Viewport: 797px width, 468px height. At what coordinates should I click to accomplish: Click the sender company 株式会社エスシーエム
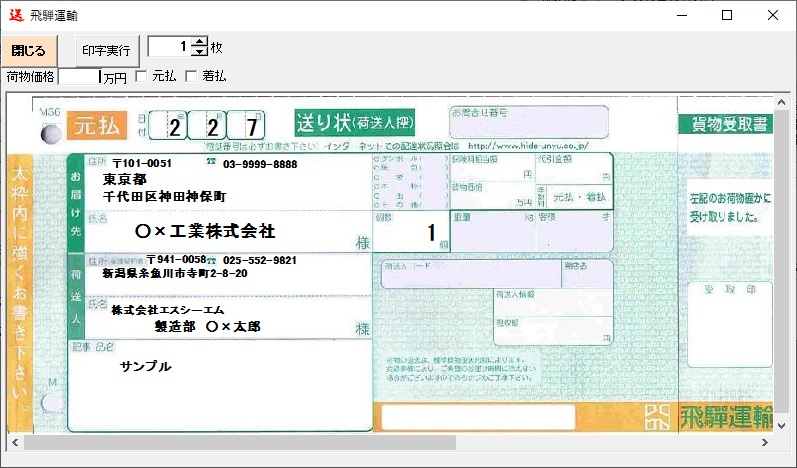point(168,310)
